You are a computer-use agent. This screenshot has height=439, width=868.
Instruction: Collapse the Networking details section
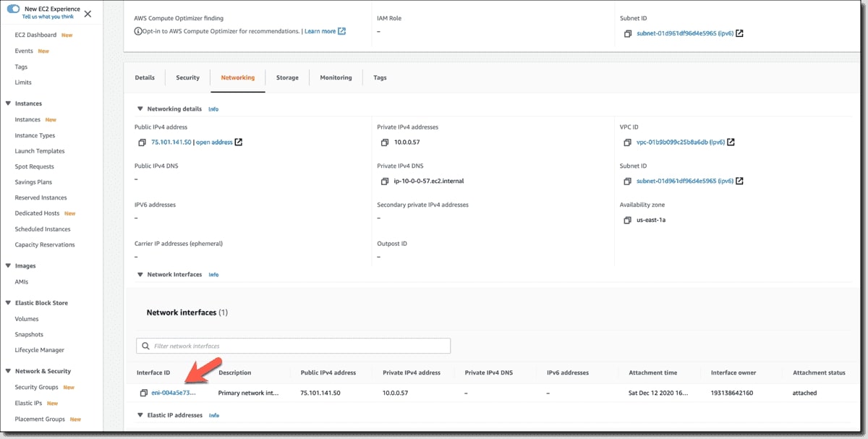[140, 108]
